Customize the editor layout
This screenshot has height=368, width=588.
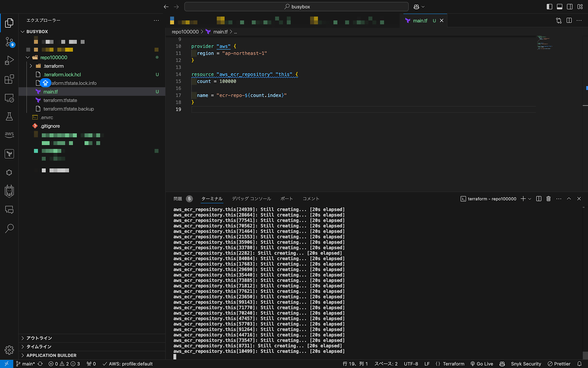pyautogui.click(x=580, y=7)
